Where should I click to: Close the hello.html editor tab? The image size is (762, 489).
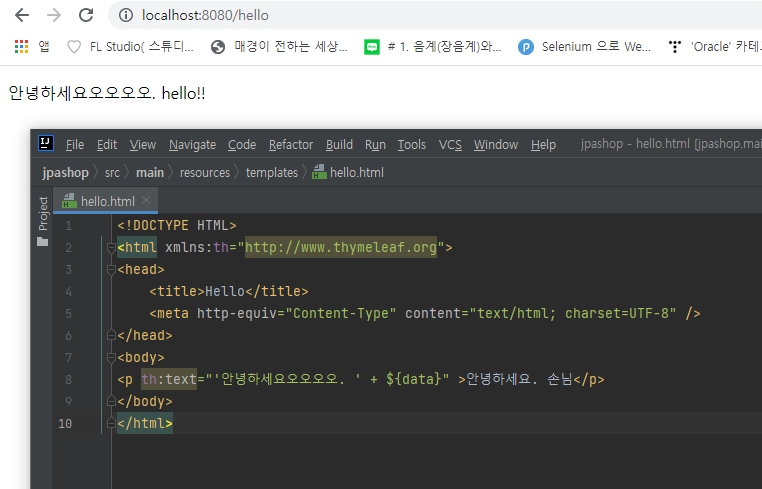146,200
